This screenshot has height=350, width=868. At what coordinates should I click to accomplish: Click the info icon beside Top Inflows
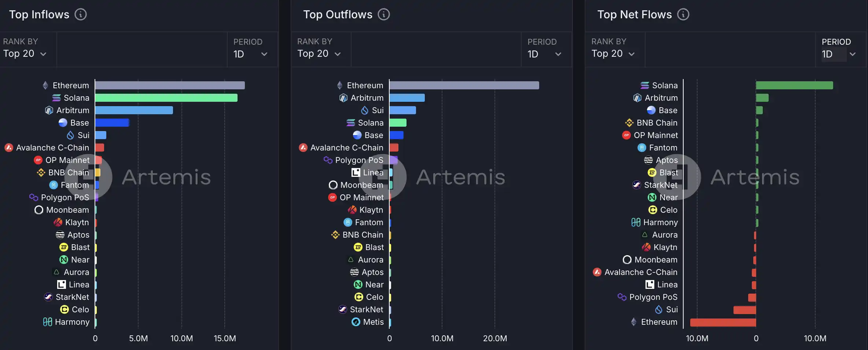click(x=81, y=15)
